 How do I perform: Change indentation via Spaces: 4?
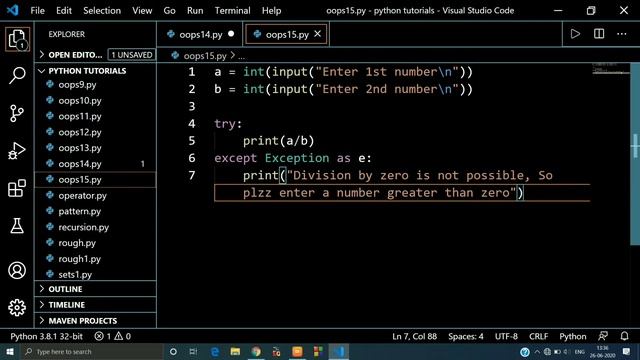[466, 336]
